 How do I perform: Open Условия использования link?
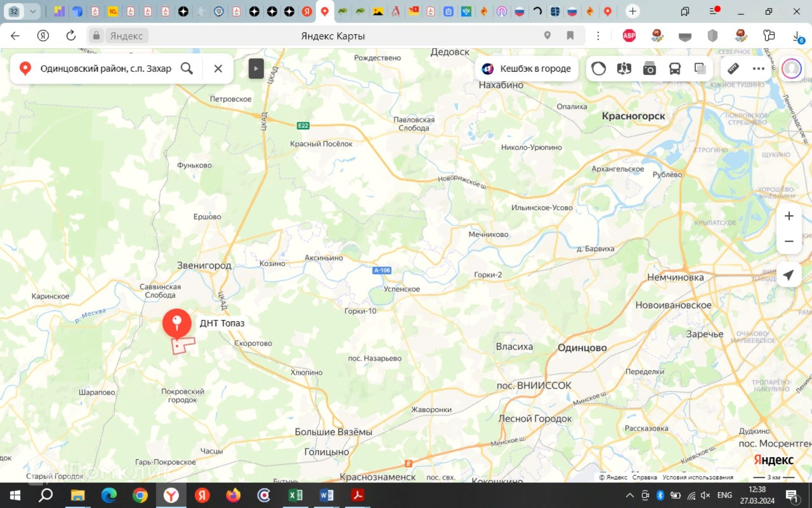697,477
